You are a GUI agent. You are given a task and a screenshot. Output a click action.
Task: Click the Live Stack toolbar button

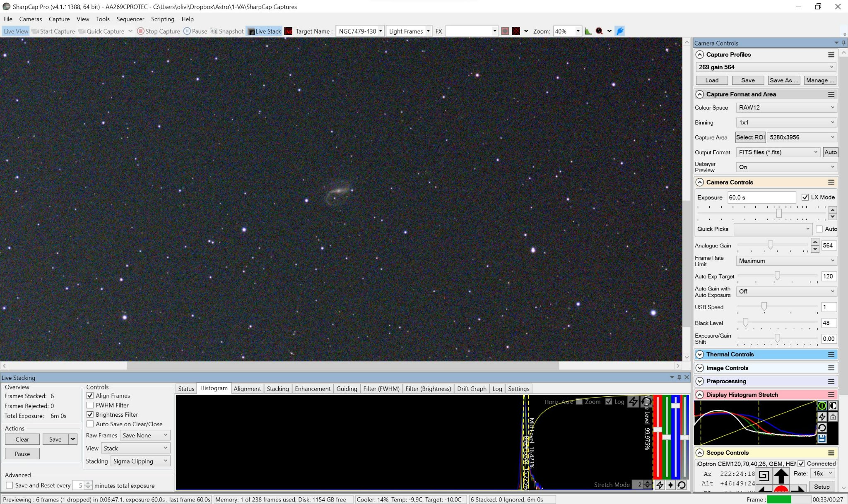coord(265,31)
